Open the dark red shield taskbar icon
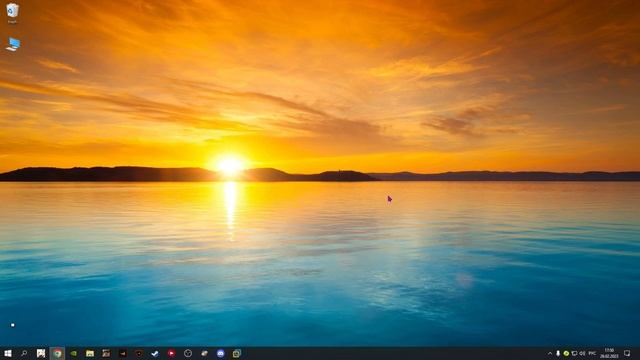The width and height of the screenshot is (640, 360). [139, 353]
